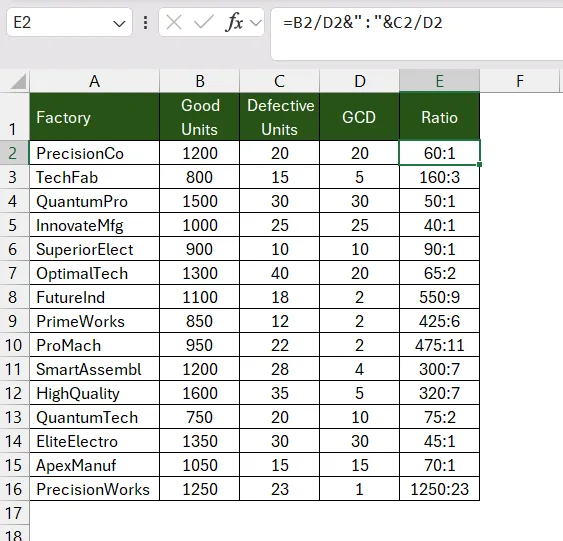Image resolution: width=563 pixels, height=541 pixels.
Task: Click the Name Box showing E2
Action: point(69,23)
